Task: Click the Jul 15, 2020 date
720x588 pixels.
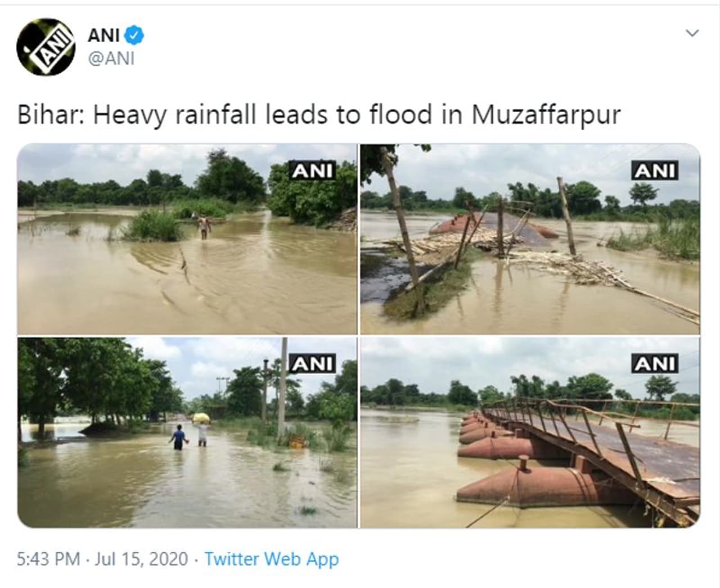Action: coord(141,559)
